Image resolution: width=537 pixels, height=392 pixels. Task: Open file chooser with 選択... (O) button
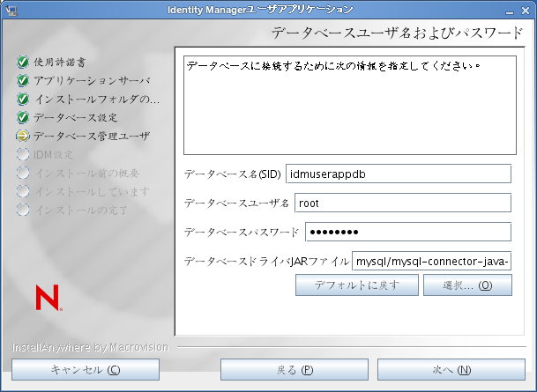[x=467, y=285]
